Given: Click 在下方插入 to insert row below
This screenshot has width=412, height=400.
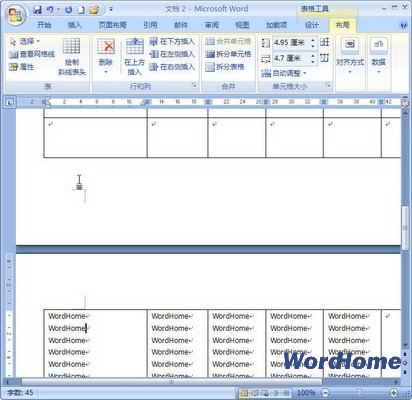Looking at the screenshot, I should [172, 42].
